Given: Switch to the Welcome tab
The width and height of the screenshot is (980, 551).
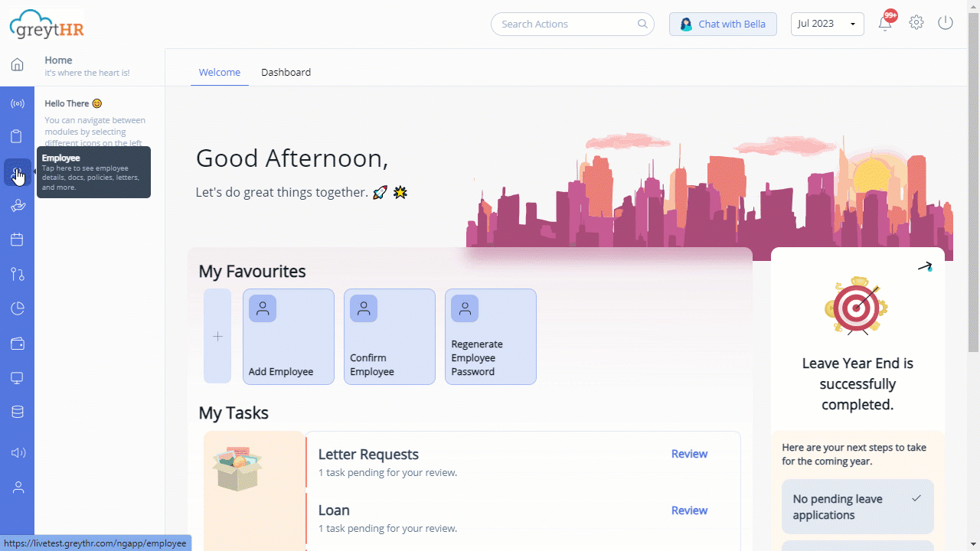Looking at the screenshot, I should point(220,72).
